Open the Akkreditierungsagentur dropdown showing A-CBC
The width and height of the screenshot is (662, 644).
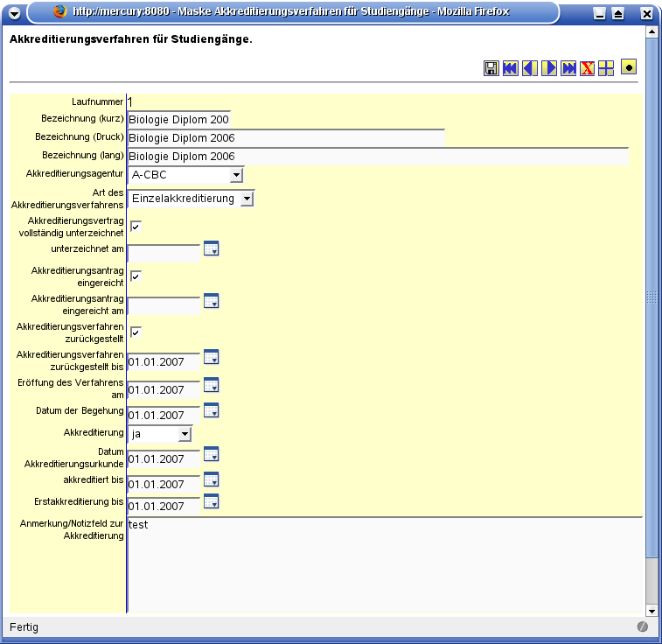point(185,174)
